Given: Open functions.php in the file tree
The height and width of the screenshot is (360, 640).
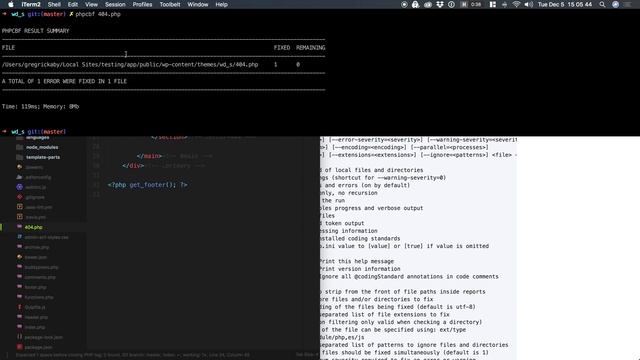Looking at the screenshot, I should 39,297.
